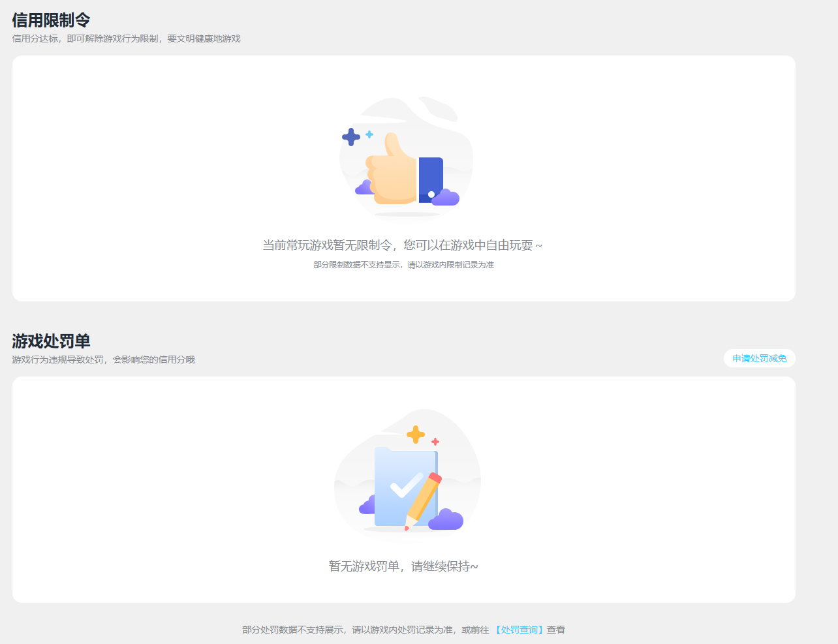838x644 pixels.
Task: Select the 信用限制令 heading
Action: (51, 20)
